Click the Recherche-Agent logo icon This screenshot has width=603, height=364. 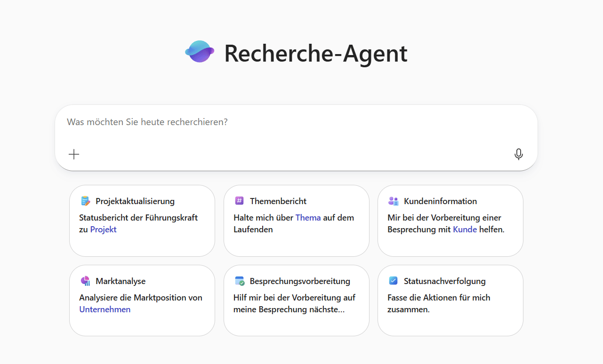click(200, 52)
